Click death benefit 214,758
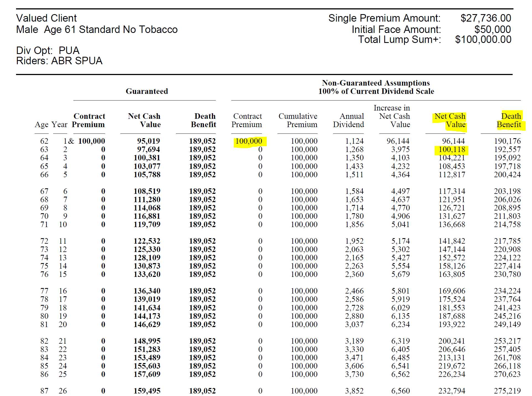Viewport: 532px width, 396px height. coord(507,224)
